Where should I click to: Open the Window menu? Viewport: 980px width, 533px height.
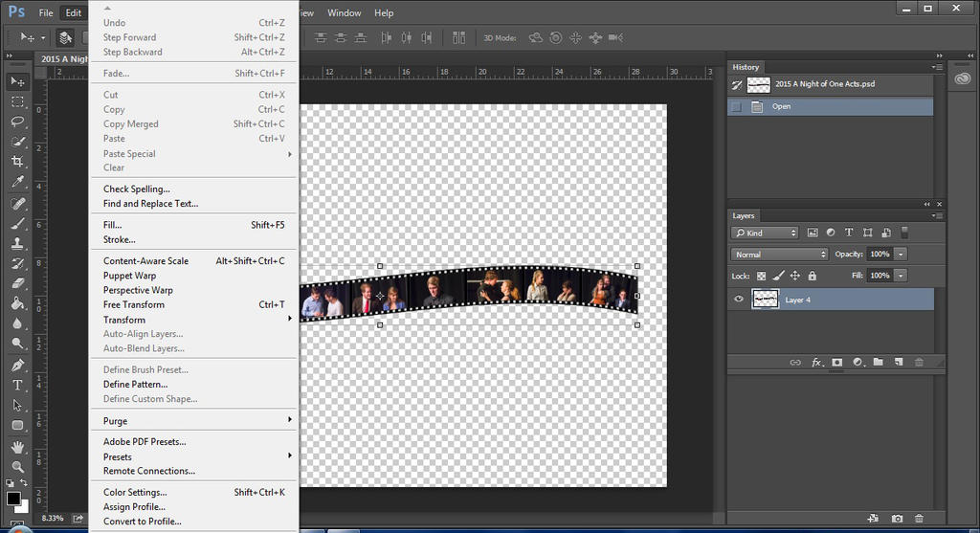point(344,13)
